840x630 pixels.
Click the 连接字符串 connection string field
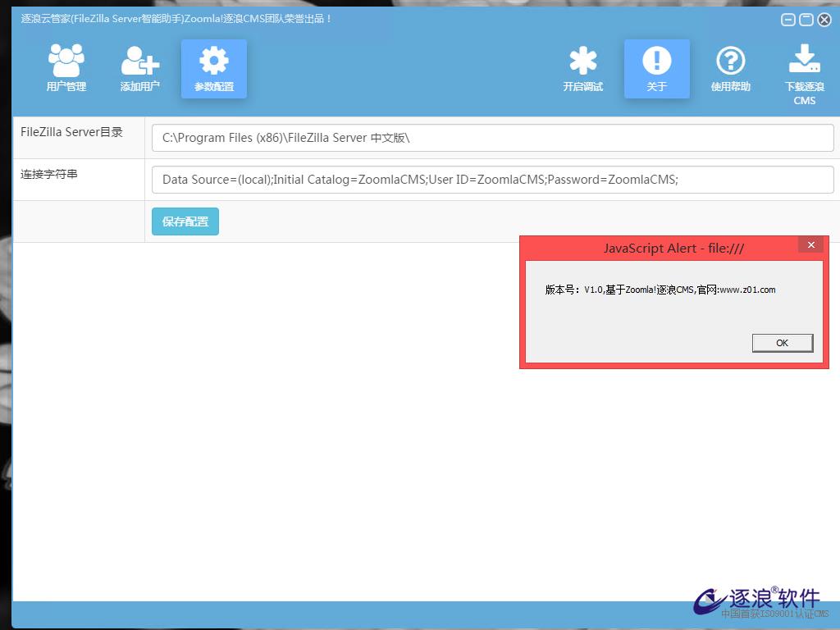[492, 180]
